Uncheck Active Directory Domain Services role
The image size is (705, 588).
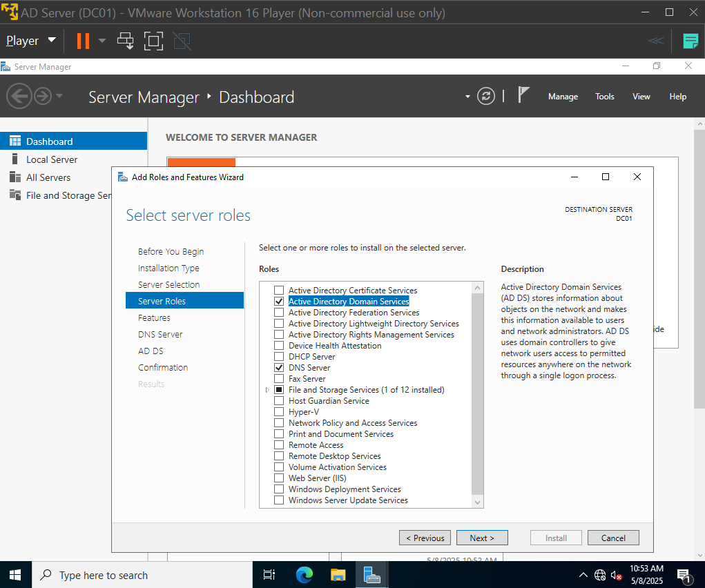click(279, 301)
